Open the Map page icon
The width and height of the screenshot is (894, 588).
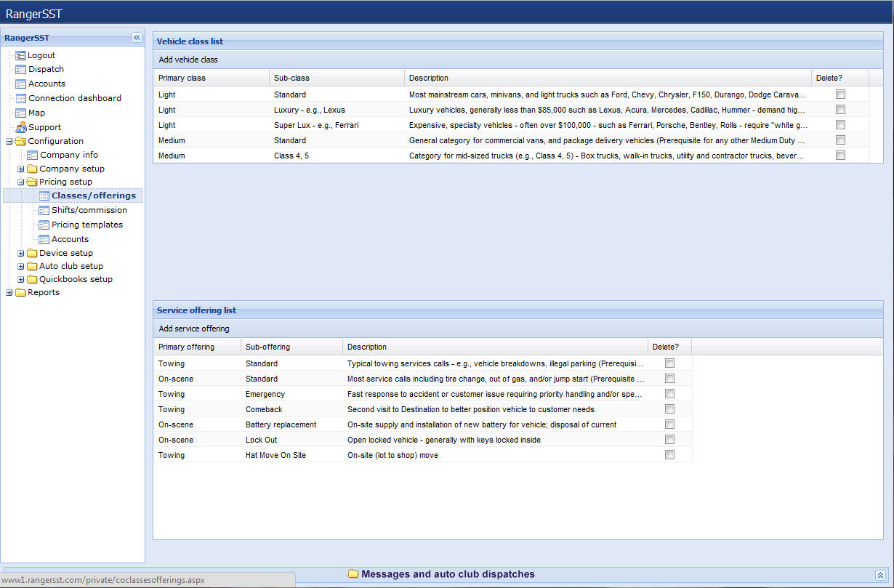(20, 113)
